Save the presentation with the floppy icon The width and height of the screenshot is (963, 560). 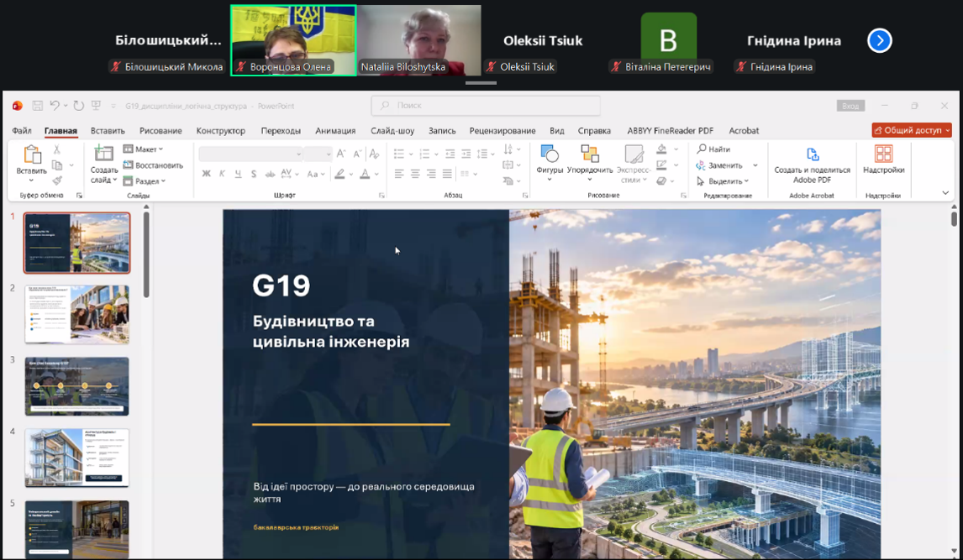(38, 106)
